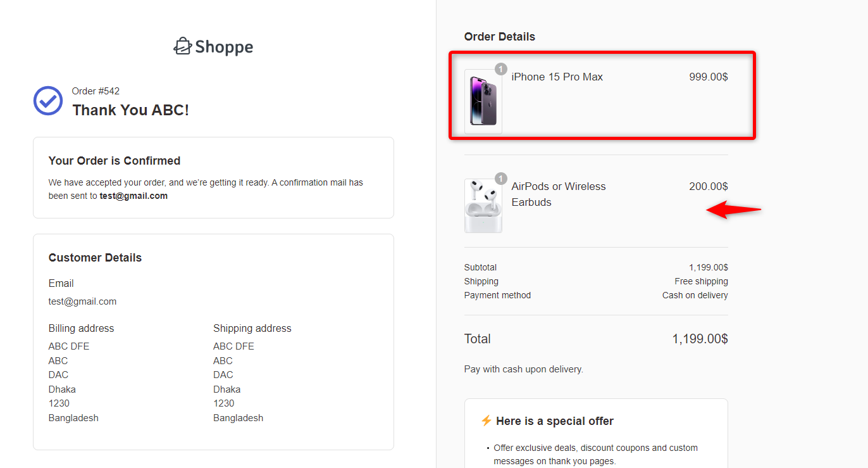Image resolution: width=868 pixels, height=468 pixels.
Task: Click Bangladesh in the billing address
Action: click(x=73, y=418)
